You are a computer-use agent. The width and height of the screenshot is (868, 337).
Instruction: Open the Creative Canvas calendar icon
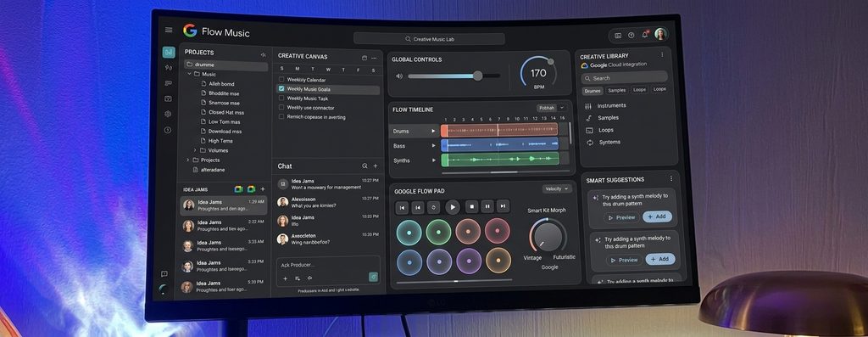364,58
